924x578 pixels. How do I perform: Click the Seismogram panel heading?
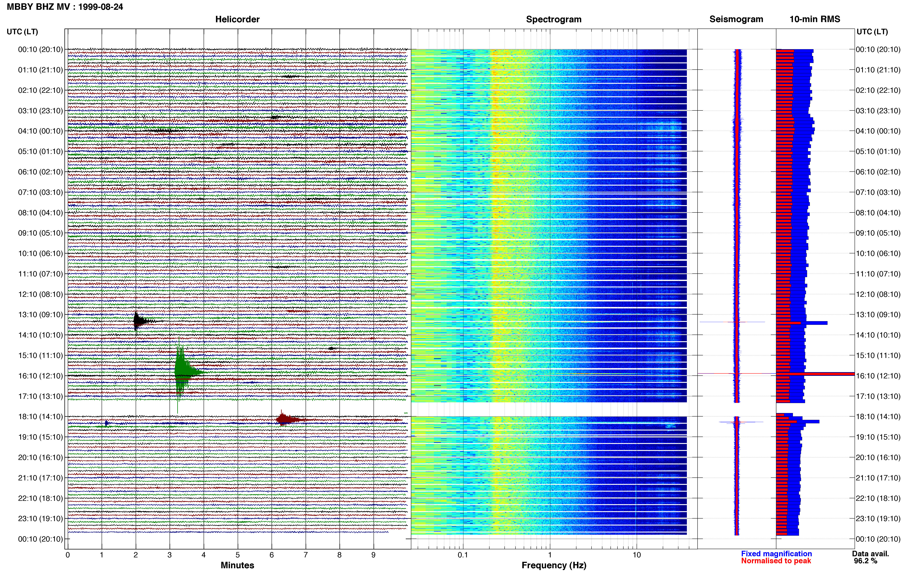(x=736, y=19)
